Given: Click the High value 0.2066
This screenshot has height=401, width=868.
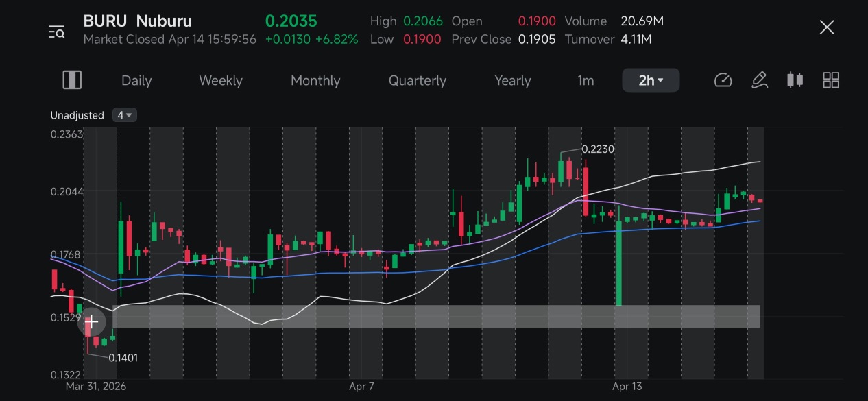Looking at the screenshot, I should coord(423,21).
